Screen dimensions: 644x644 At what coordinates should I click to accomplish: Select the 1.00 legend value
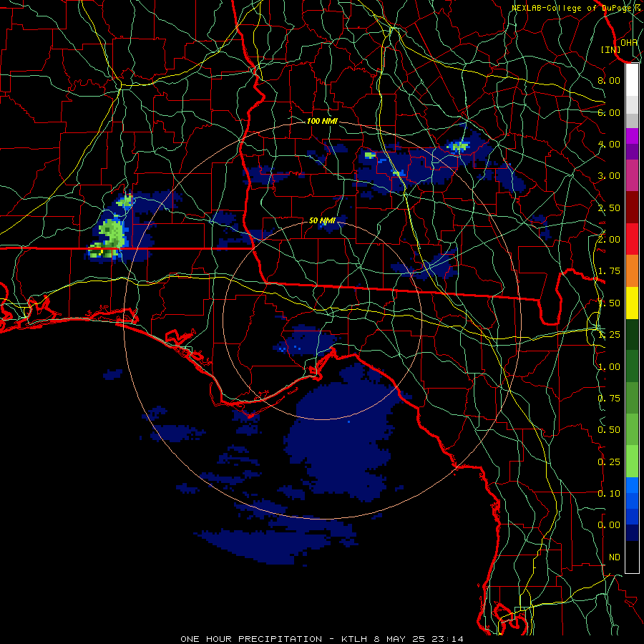tap(609, 367)
